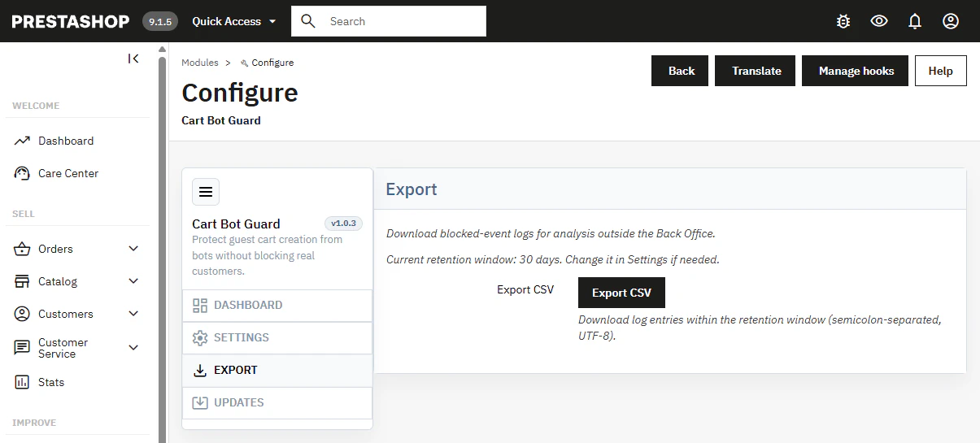Click the Customer Service chat icon

click(23, 348)
